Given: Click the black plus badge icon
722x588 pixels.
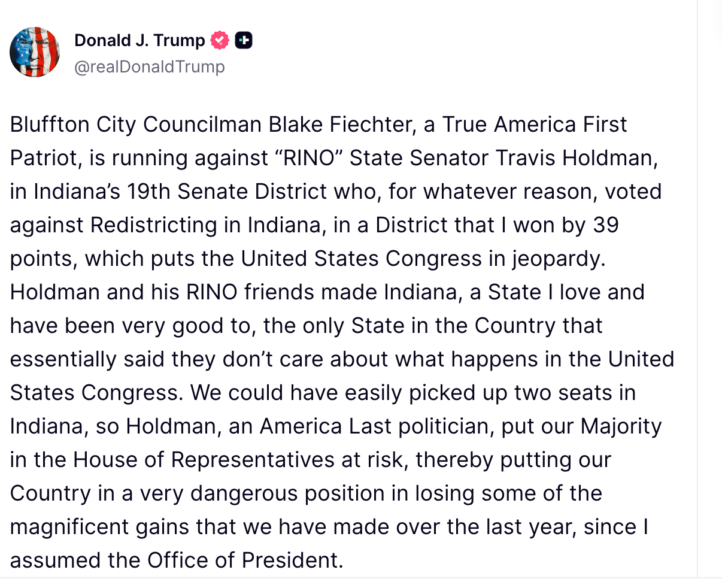Looking at the screenshot, I should point(244,40).
